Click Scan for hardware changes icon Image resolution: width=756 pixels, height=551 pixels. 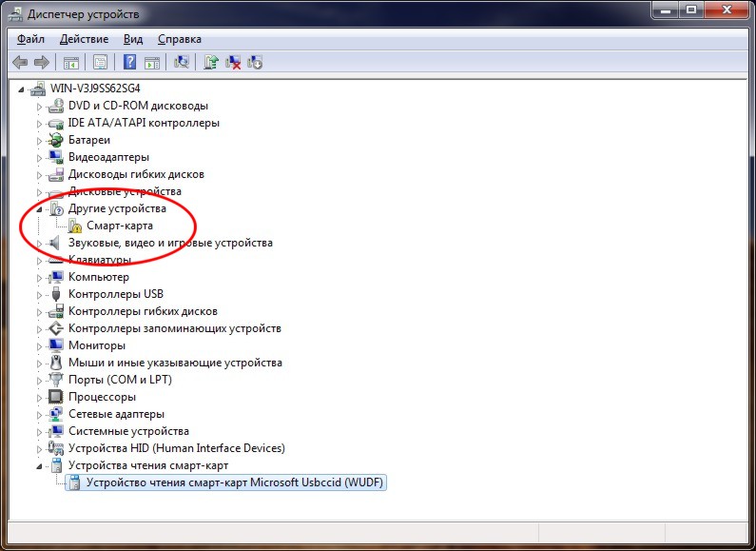coord(182,63)
